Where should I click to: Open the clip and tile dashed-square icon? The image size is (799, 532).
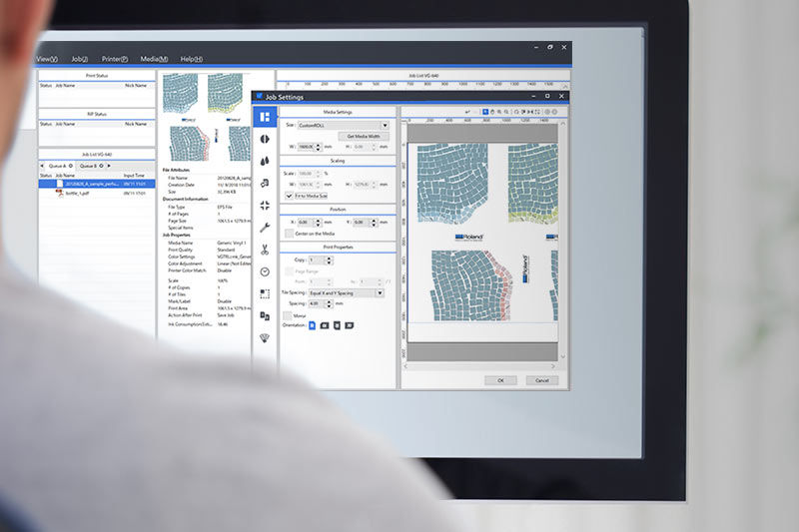[265, 293]
